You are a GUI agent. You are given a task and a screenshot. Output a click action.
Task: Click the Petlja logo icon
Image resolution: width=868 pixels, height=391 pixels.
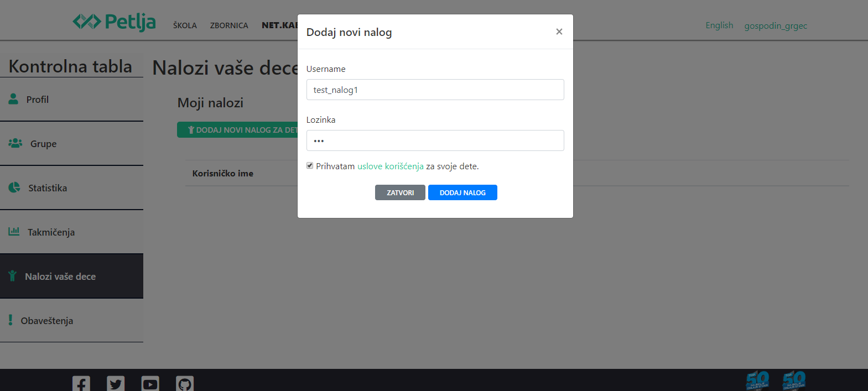coord(87,22)
